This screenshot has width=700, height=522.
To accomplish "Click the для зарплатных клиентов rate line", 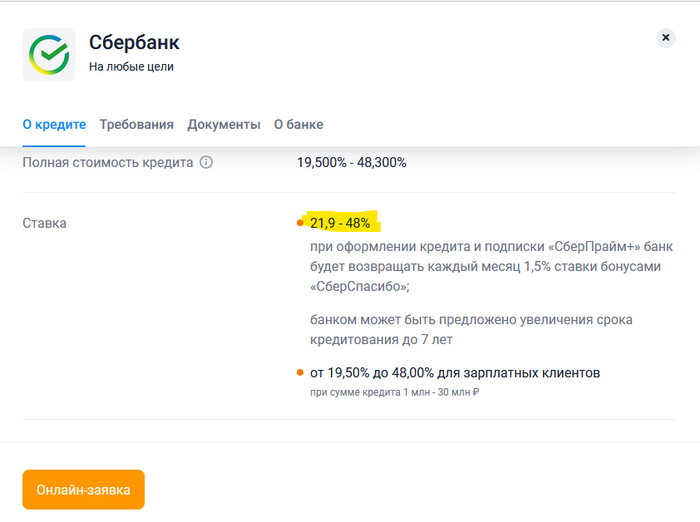I will click(x=455, y=373).
